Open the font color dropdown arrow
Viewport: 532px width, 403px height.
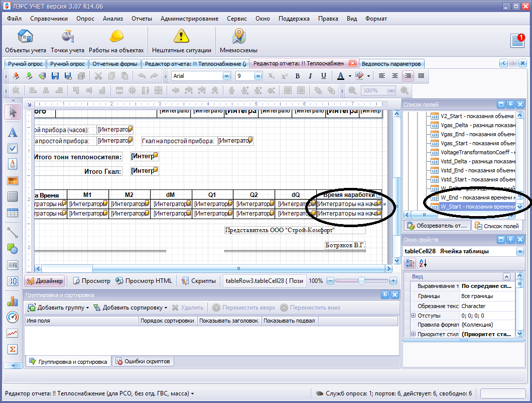point(350,76)
